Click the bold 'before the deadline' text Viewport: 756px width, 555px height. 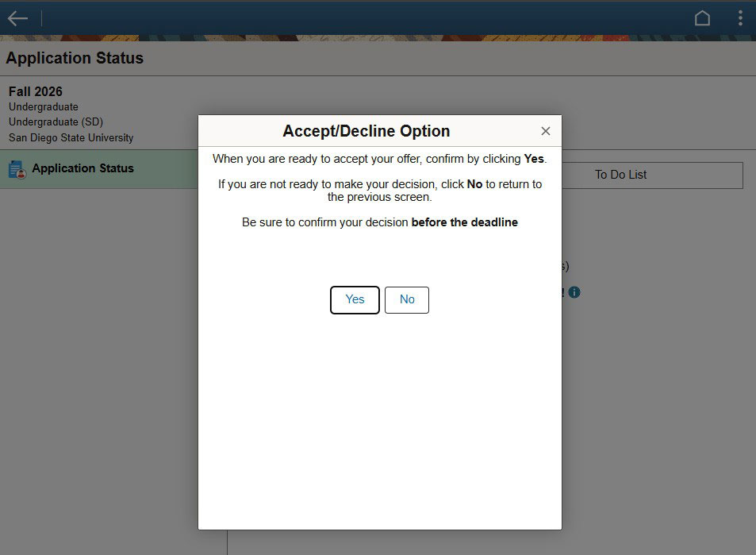[464, 222]
